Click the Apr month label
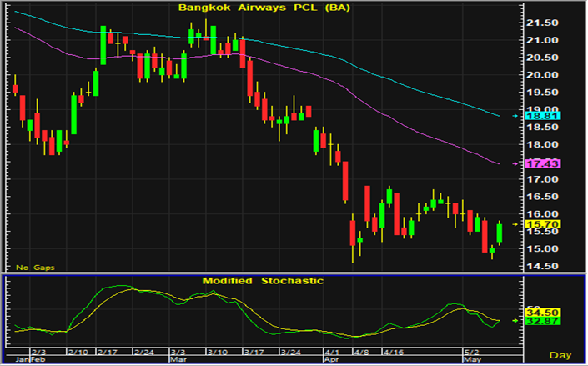Viewport: 588px width, 366px height. (332, 359)
